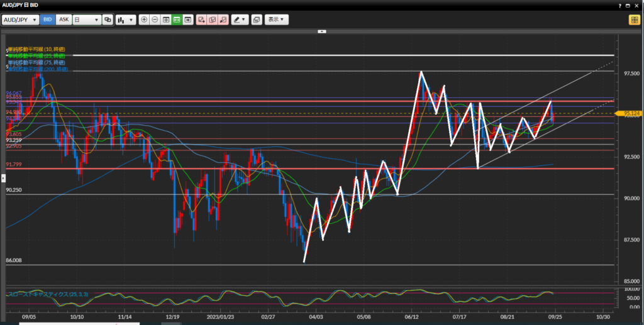Click the scroll-to-latest arrow icon

tap(187, 19)
